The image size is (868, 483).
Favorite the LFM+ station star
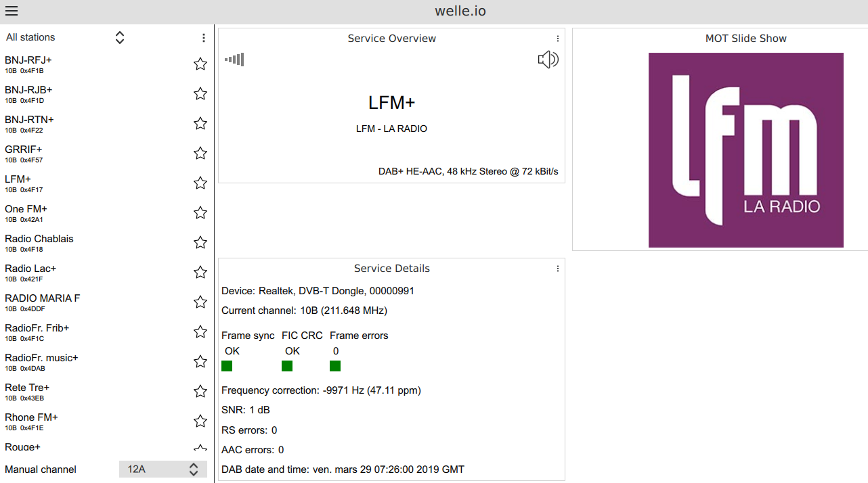[x=200, y=183]
